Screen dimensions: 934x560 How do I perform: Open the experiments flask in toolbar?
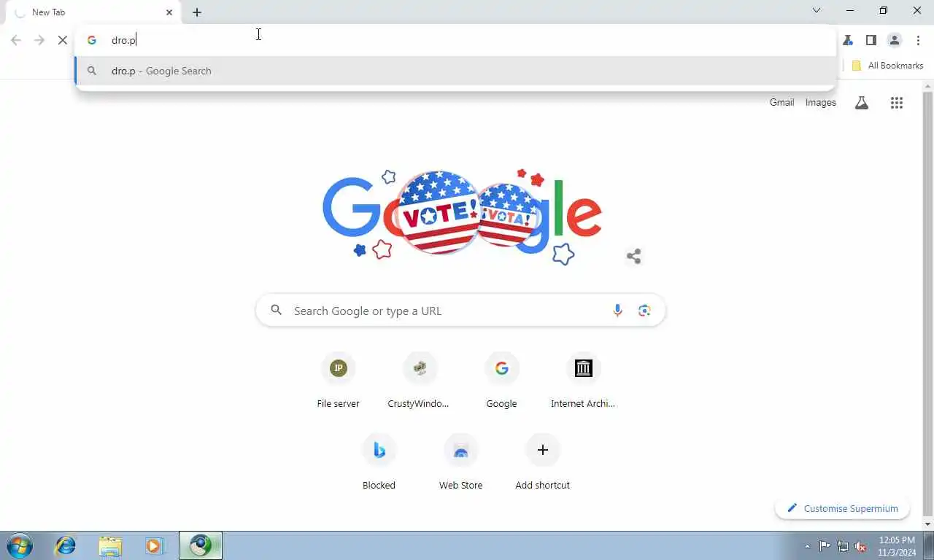848,40
